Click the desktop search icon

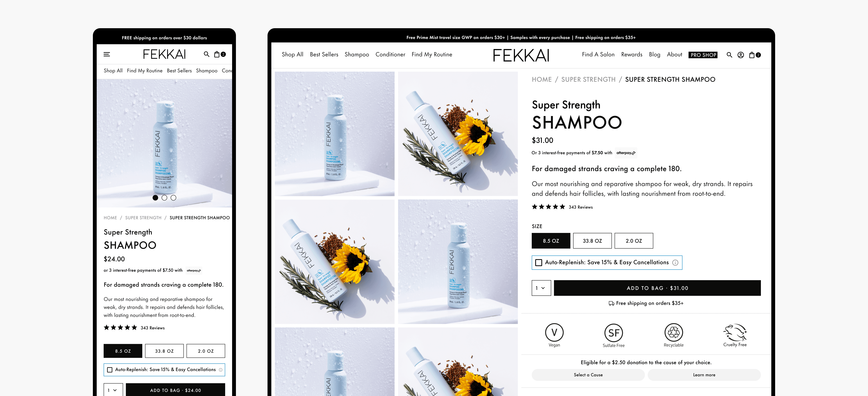[729, 55]
